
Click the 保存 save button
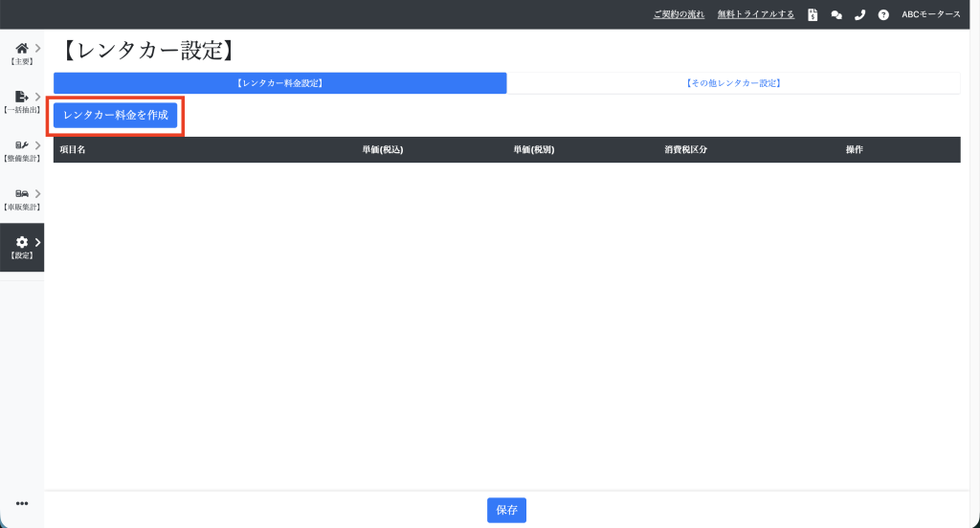(506, 511)
